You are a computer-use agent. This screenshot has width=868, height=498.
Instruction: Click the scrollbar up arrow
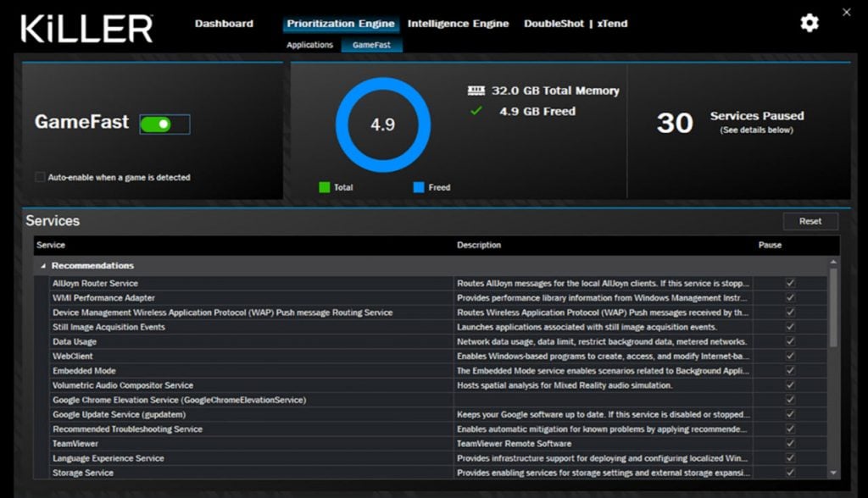[x=833, y=264]
